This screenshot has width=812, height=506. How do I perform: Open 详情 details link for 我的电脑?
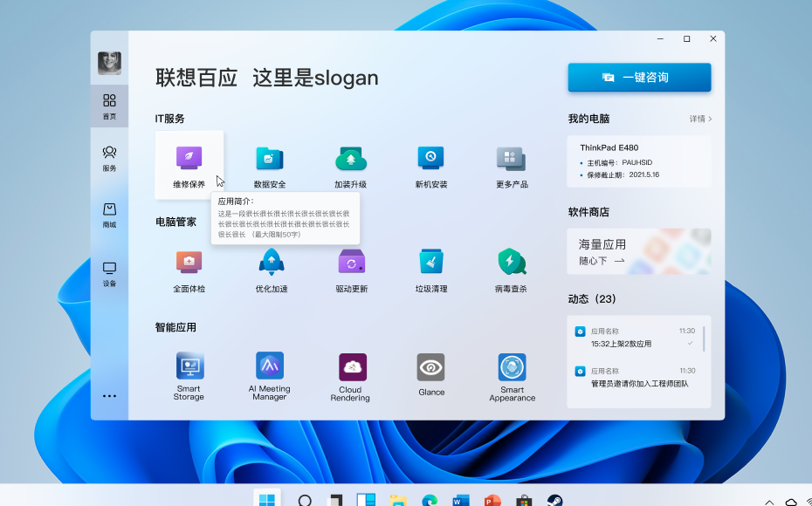700,119
